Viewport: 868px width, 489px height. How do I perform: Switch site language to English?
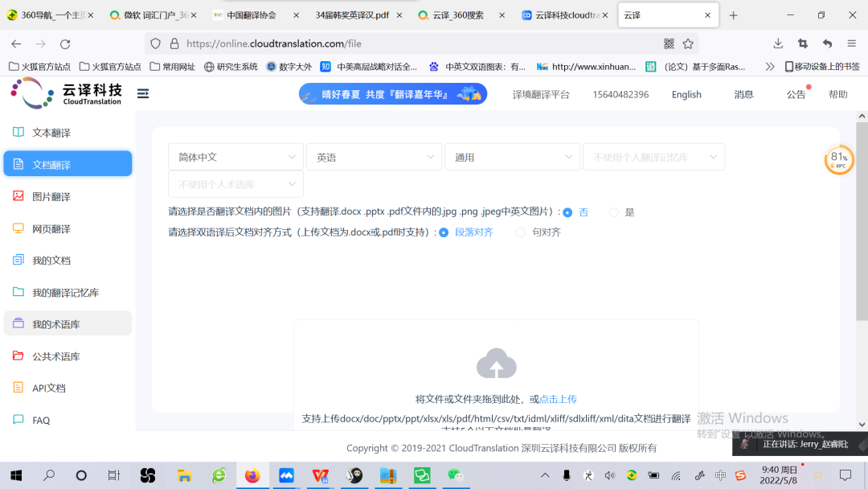(686, 94)
